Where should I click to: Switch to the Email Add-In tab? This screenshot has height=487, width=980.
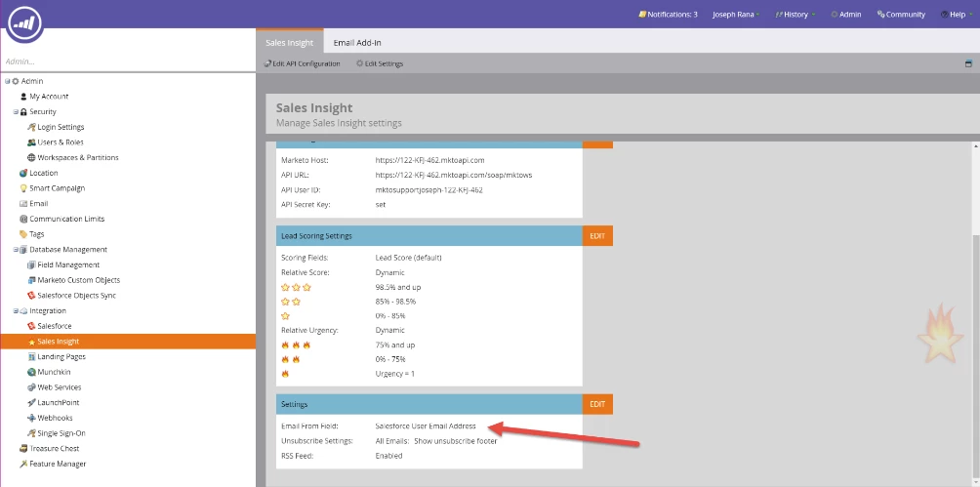(357, 43)
